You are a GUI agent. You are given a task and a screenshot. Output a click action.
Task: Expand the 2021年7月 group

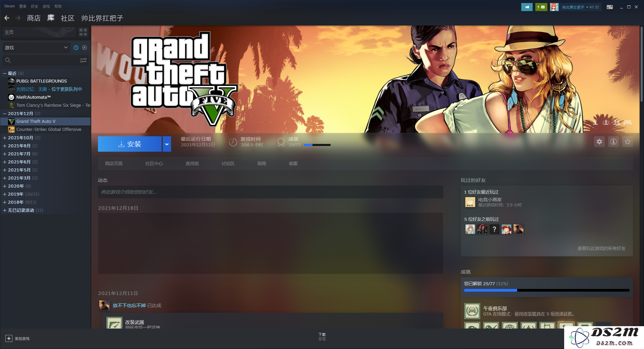pos(5,154)
